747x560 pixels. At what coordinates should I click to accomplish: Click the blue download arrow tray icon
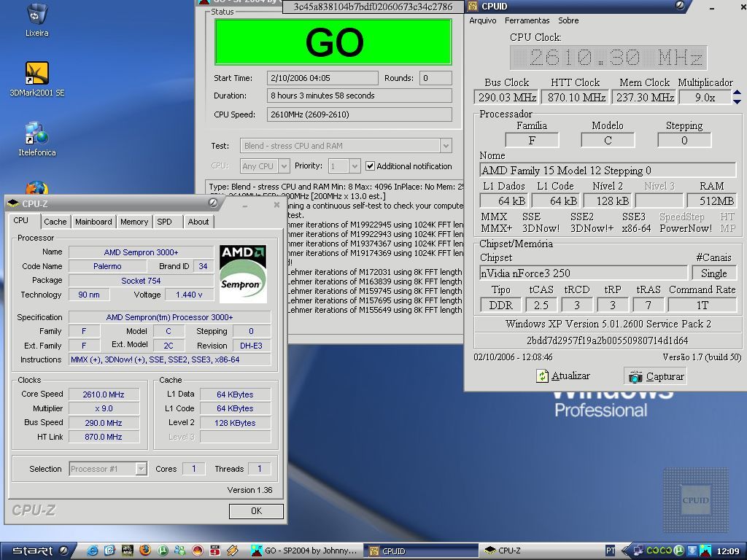(x=692, y=551)
